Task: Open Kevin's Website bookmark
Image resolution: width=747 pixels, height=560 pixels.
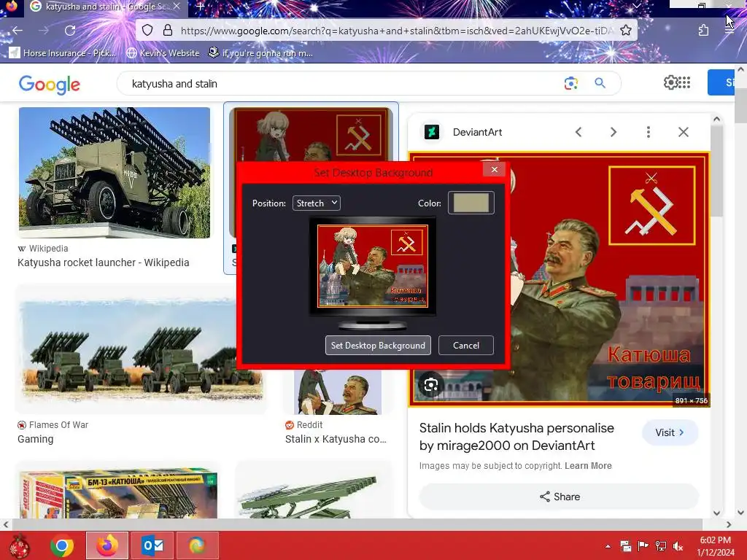Action: point(163,52)
